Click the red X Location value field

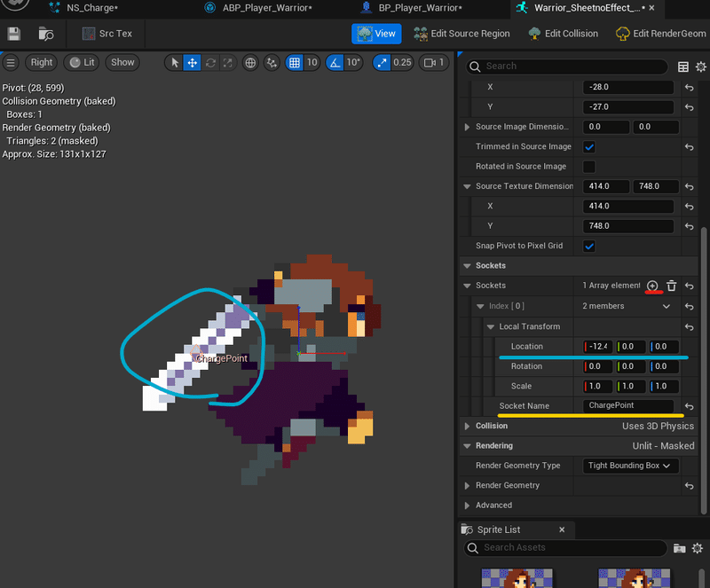point(596,346)
